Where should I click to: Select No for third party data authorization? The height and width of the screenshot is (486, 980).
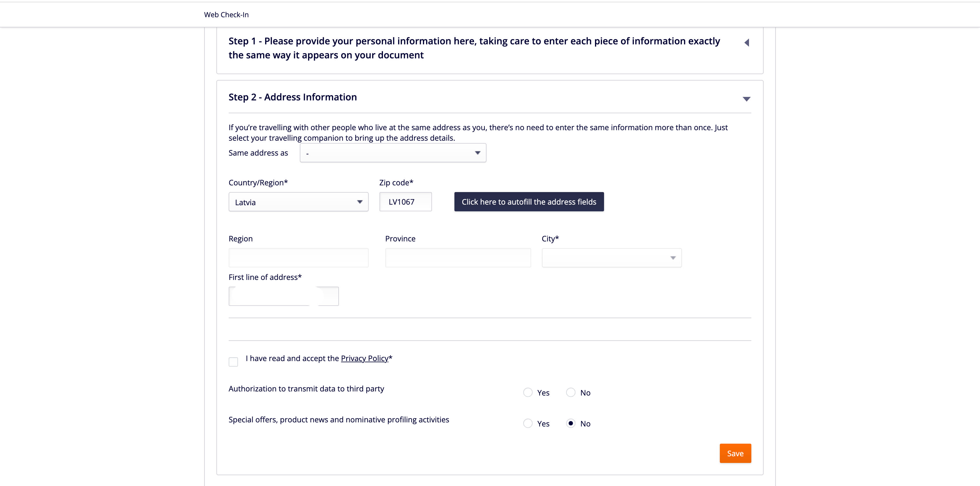tap(571, 392)
